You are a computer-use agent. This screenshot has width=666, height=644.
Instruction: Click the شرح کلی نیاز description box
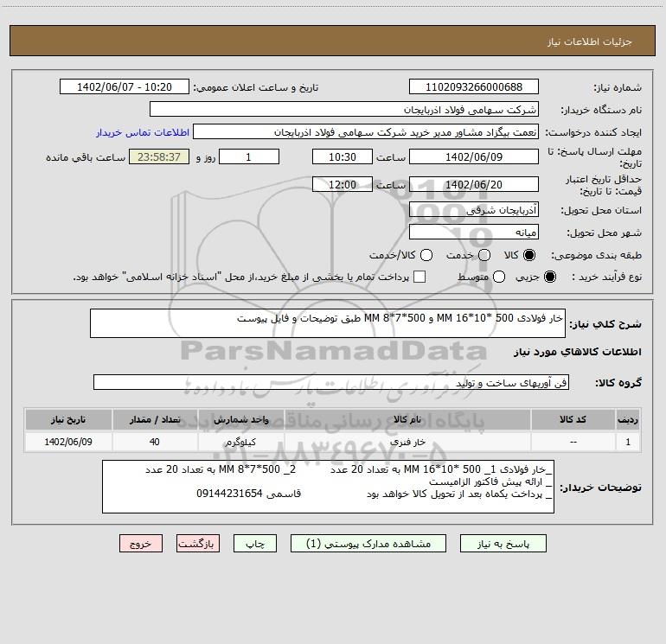tap(328, 323)
